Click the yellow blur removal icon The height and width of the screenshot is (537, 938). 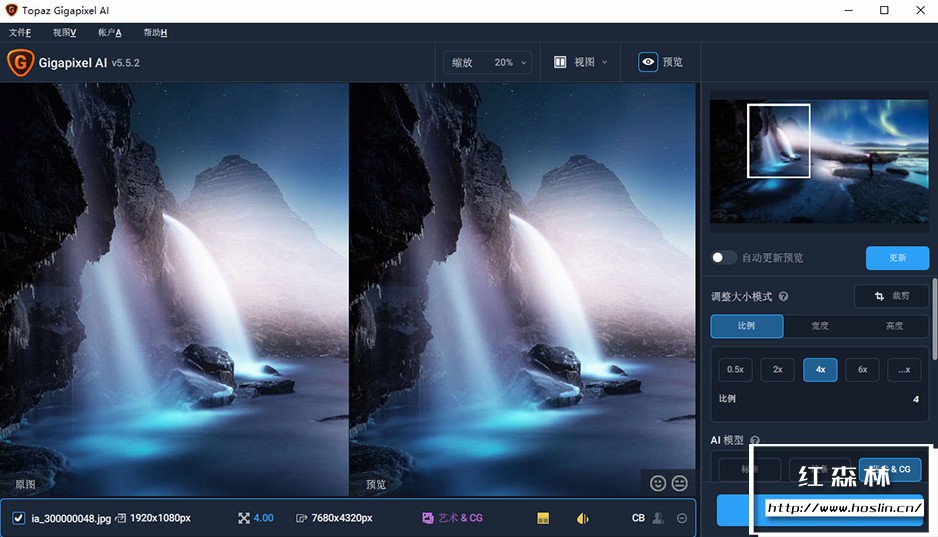[583, 518]
